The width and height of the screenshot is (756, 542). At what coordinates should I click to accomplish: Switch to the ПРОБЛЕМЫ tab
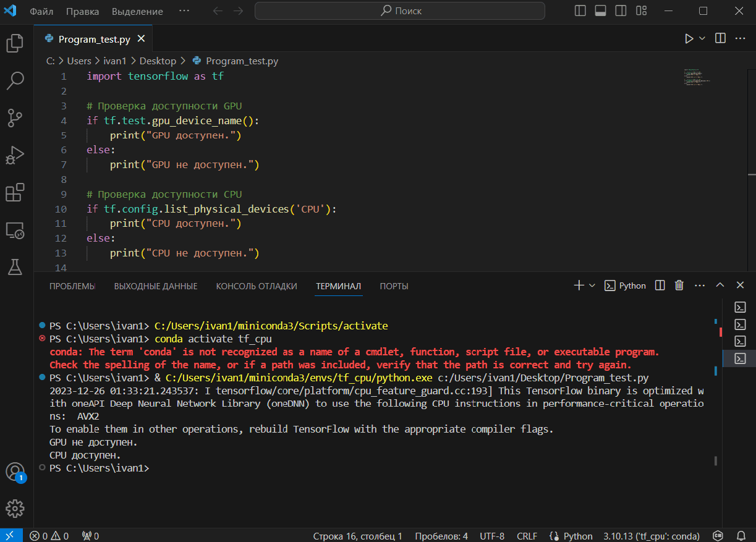72,286
